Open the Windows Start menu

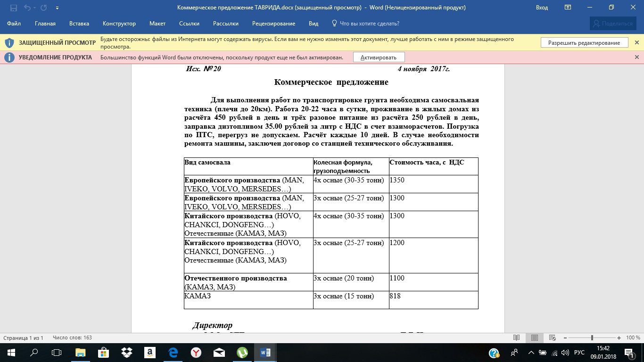(x=11, y=353)
